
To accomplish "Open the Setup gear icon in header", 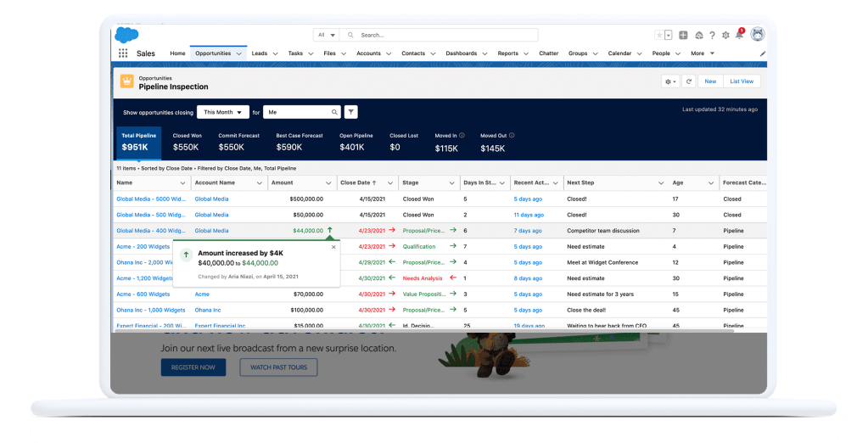I will [x=725, y=35].
